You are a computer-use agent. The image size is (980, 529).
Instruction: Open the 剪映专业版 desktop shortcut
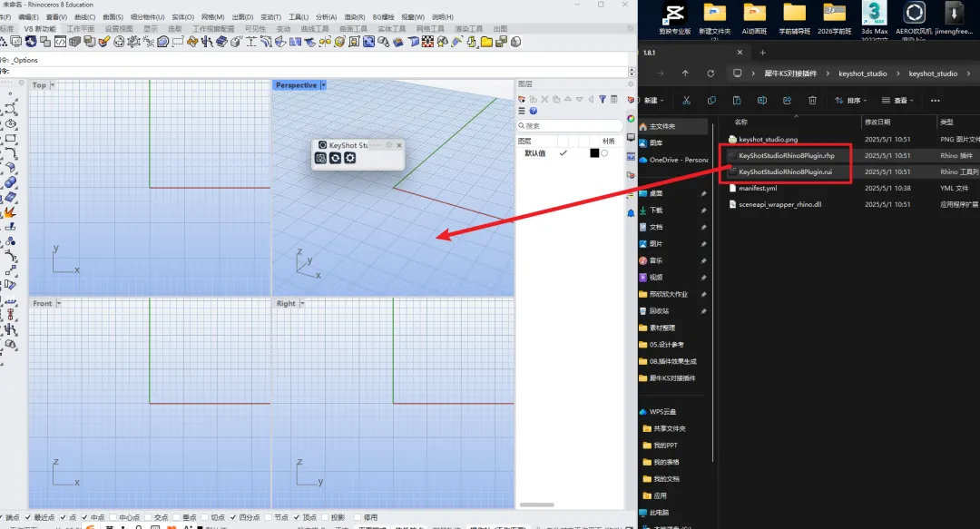pos(675,18)
